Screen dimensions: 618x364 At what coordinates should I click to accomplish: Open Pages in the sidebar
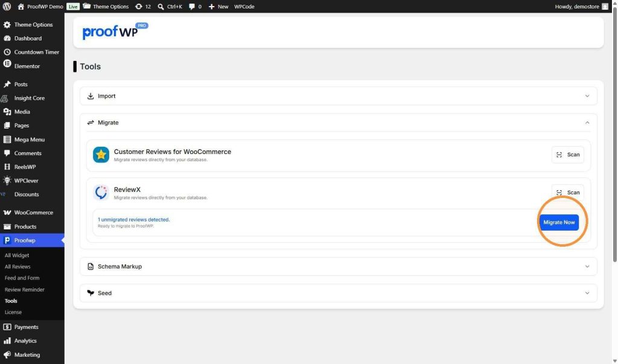[22, 126]
